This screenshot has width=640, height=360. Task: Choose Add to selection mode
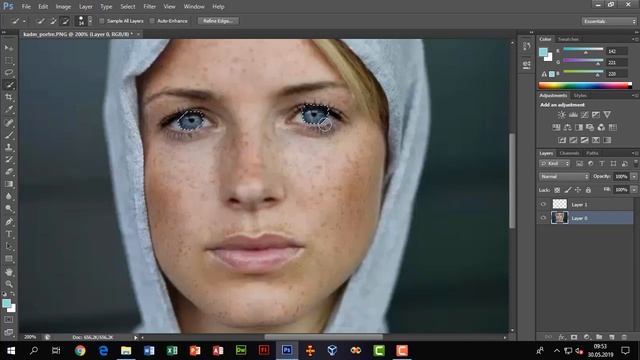(53, 21)
